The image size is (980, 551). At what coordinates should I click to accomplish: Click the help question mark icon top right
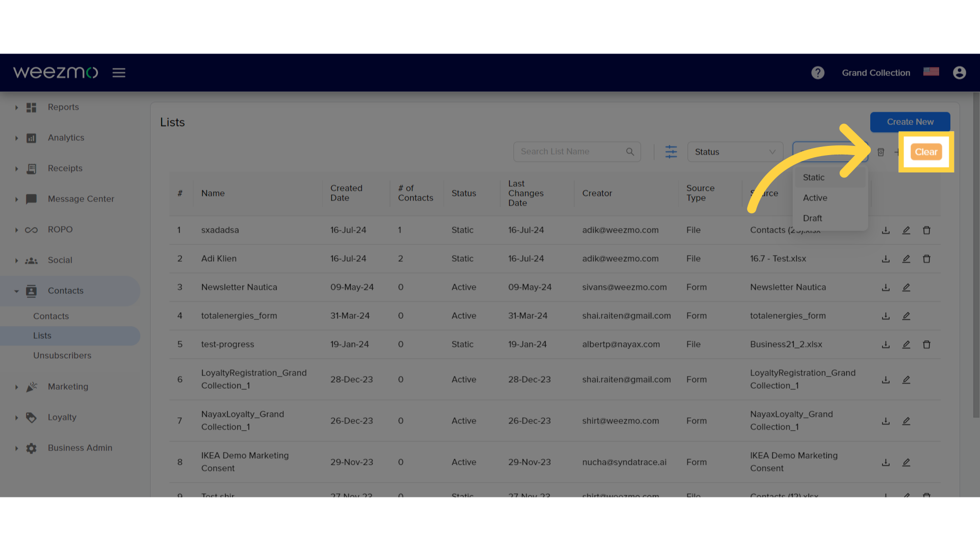pyautogui.click(x=818, y=72)
